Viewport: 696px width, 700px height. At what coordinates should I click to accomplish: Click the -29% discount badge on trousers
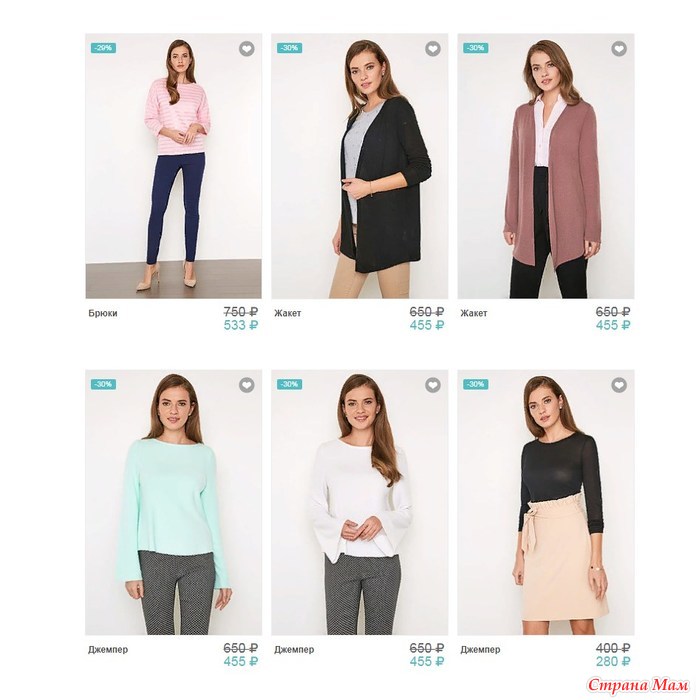(104, 48)
